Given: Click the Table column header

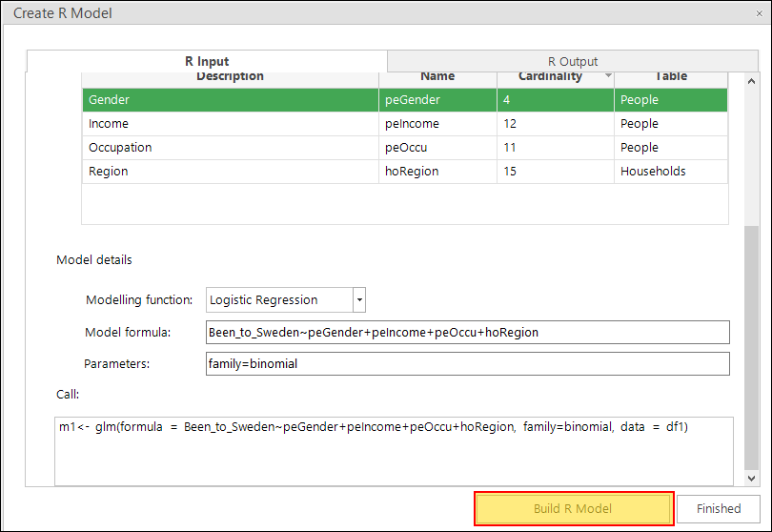Looking at the screenshot, I should [671, 78].
